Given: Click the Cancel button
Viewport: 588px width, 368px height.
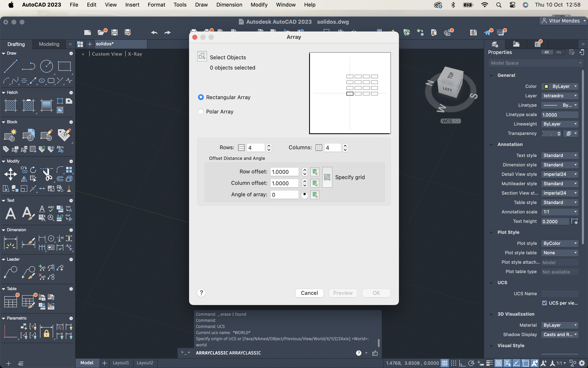Looking at the screenshot, I should (309, 293).
